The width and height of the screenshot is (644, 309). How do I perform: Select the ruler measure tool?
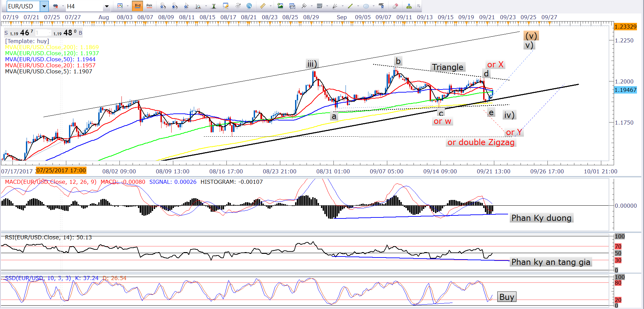(262, 6)
